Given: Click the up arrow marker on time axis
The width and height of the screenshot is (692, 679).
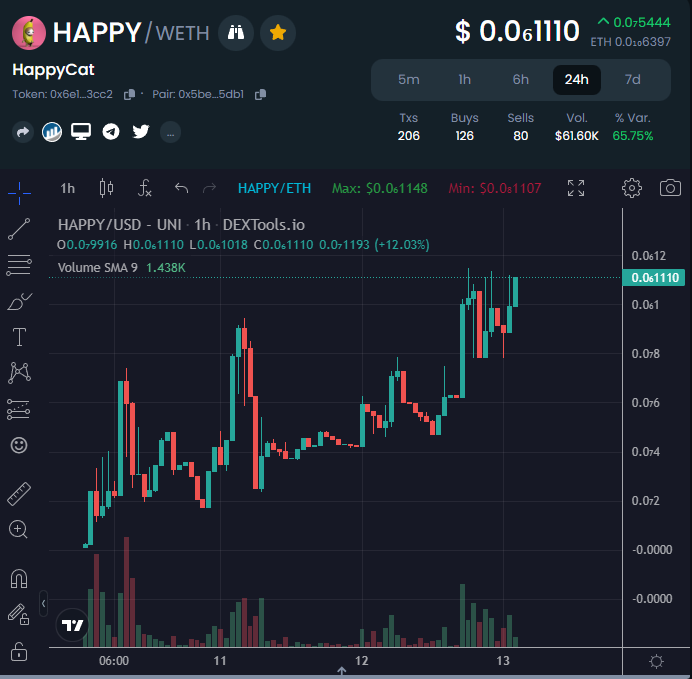Looking at the screenshot, I should pos(342,671).
